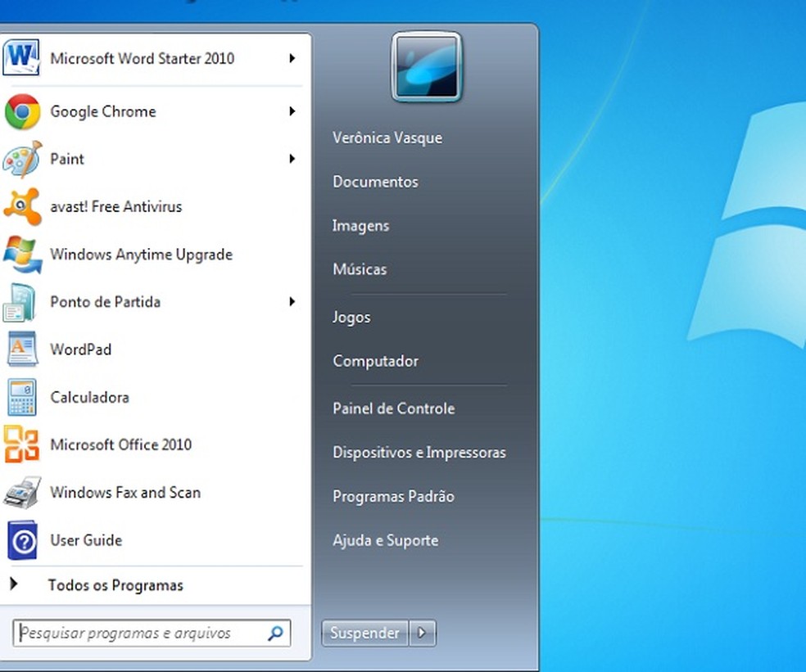Viewport: 806px width, 672px height.
Task: Expand Ponto de Partida submenu arrow
Action: [x=292, y=301]
